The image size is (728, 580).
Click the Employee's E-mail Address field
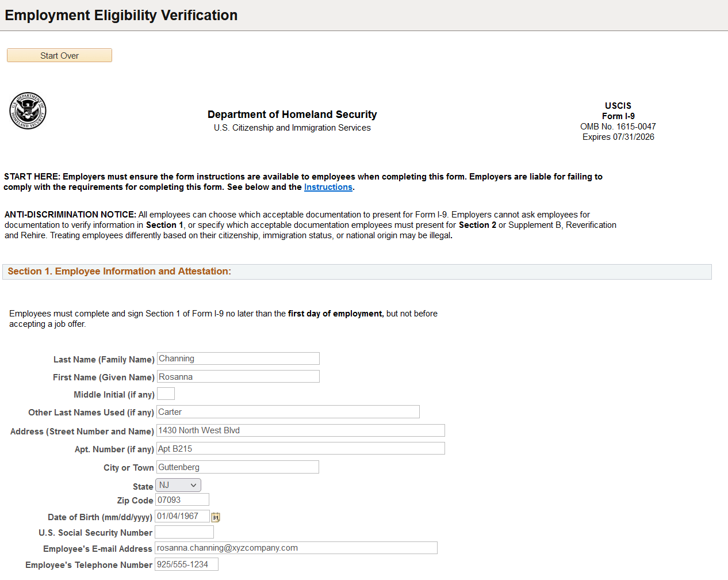click(x=296, y=547)
